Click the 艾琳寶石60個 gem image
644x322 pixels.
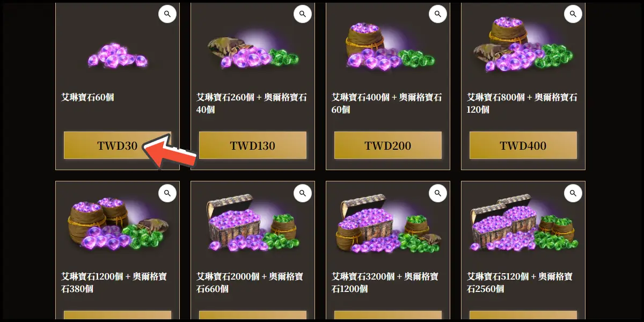click(118, 55)
